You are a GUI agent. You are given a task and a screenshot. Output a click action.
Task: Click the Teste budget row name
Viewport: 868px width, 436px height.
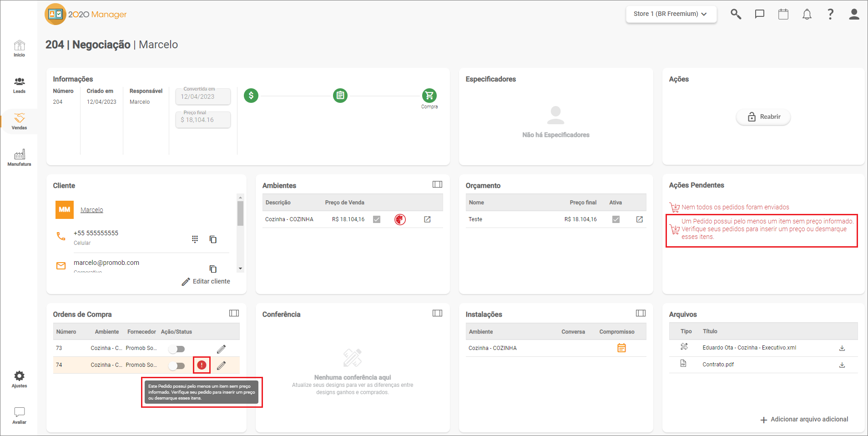tap(475, 219)
